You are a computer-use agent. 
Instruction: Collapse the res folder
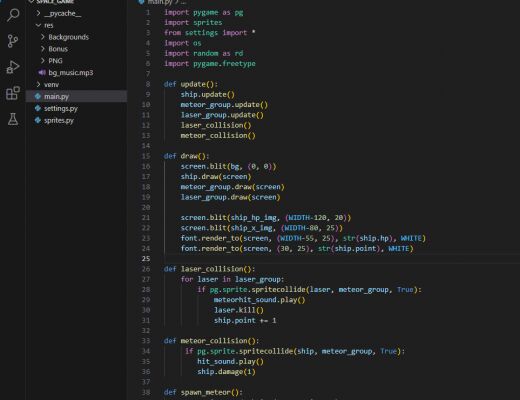[38, 25]
